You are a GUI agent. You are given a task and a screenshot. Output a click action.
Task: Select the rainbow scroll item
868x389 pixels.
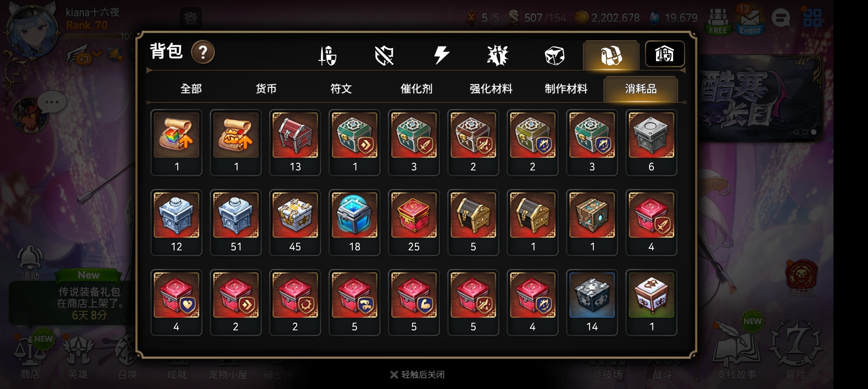point(176,143)
